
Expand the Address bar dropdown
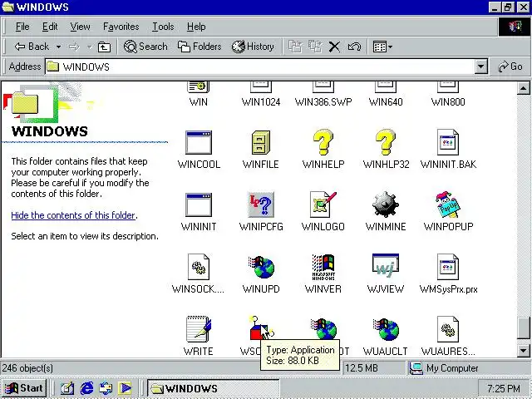pyautogui.click(x=480, y=66)
